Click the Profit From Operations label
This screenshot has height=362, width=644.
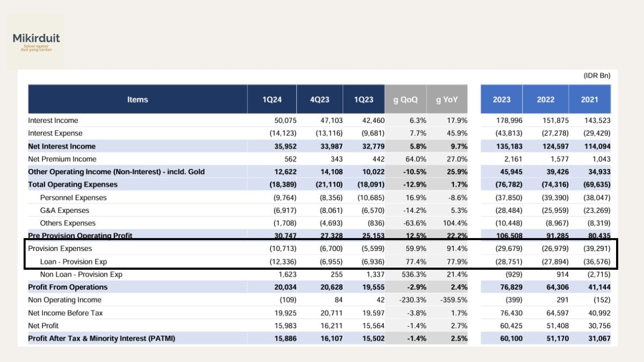(x=68, y=287)
